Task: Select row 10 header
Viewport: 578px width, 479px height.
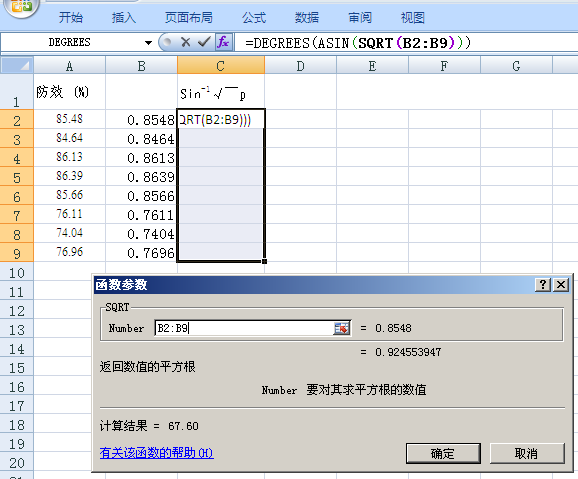Action: coord(17,272)
